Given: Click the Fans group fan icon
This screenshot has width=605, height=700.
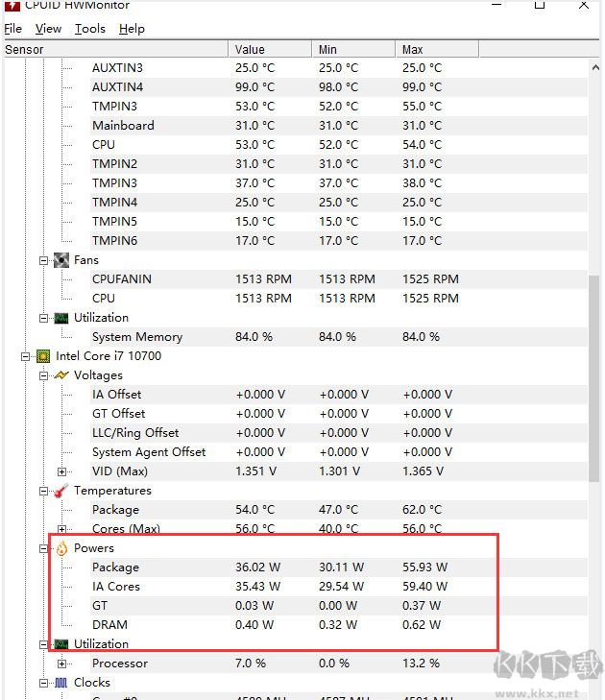Looking at the screenshot, I should pos(61,260).
